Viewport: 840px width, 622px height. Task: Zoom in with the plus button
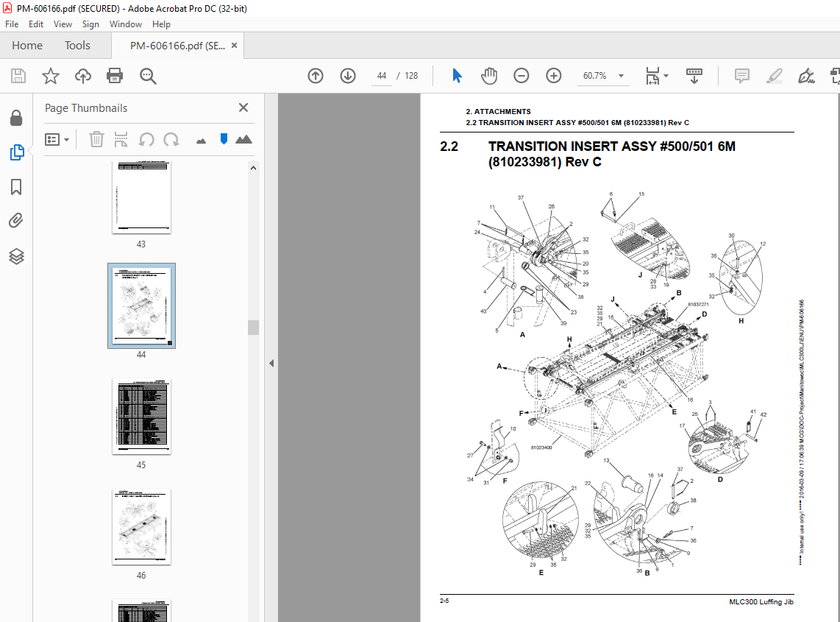coord(553,76)
